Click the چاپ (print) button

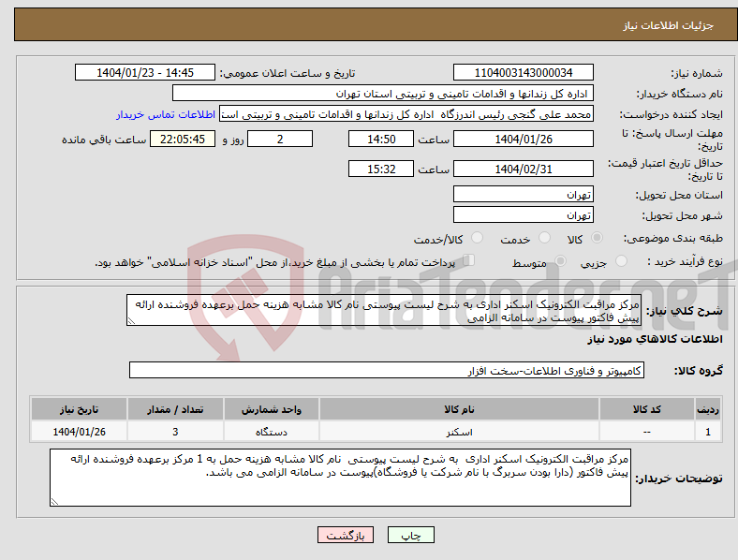point(410,535)
